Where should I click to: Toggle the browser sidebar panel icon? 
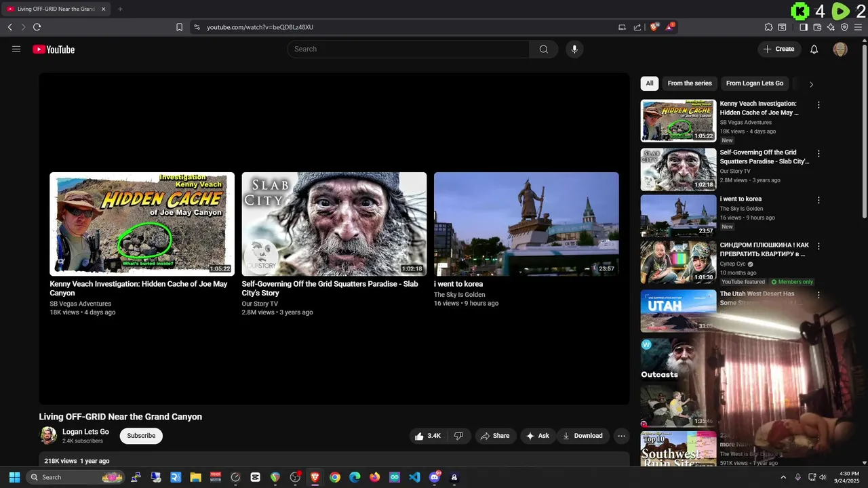coord(803,27)
